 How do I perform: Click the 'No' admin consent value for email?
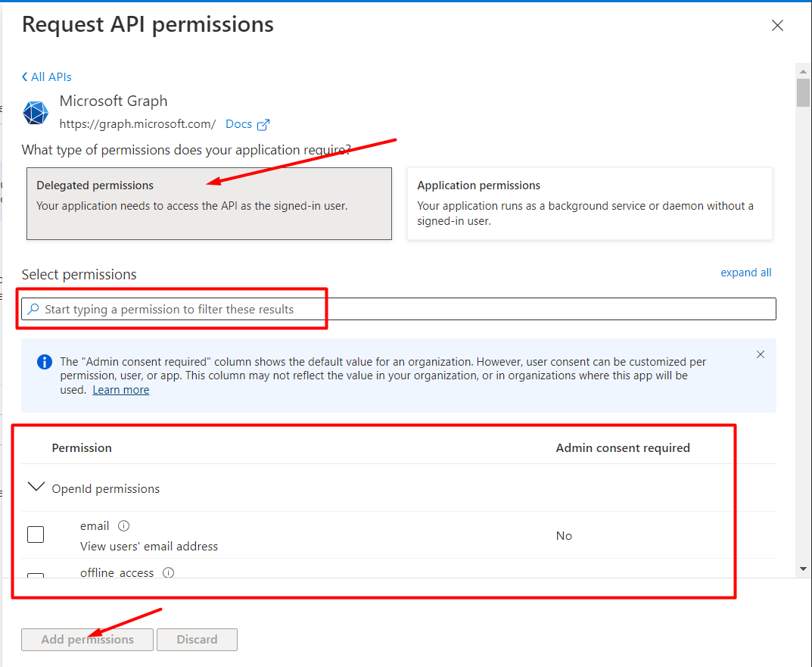click(x=564, y=536)
